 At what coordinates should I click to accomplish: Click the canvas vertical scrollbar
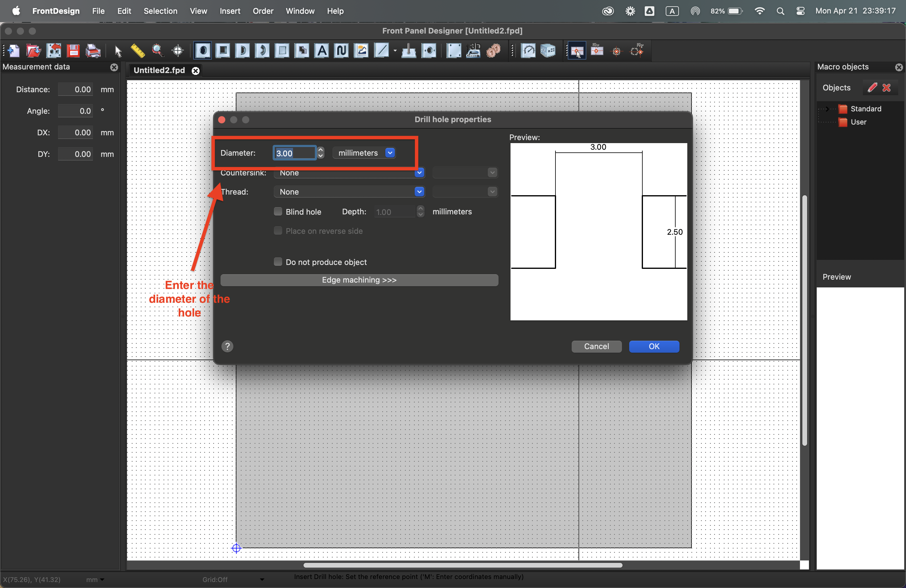point(804,320)
